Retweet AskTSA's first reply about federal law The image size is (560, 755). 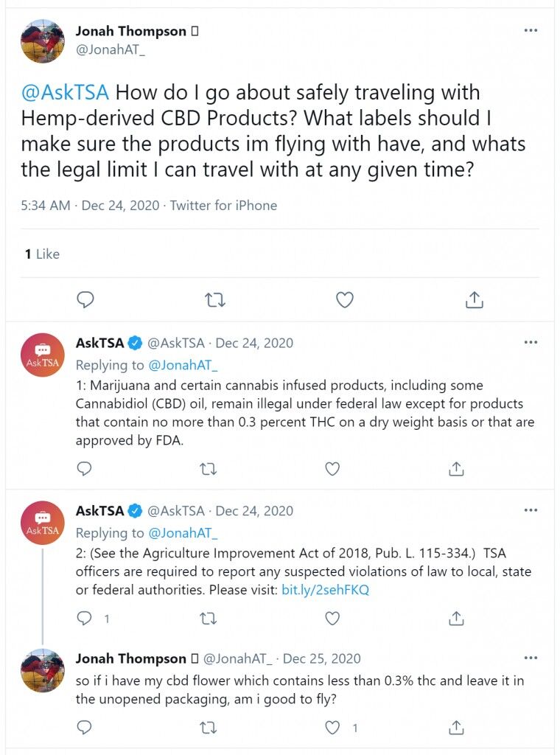pos(209,469)
